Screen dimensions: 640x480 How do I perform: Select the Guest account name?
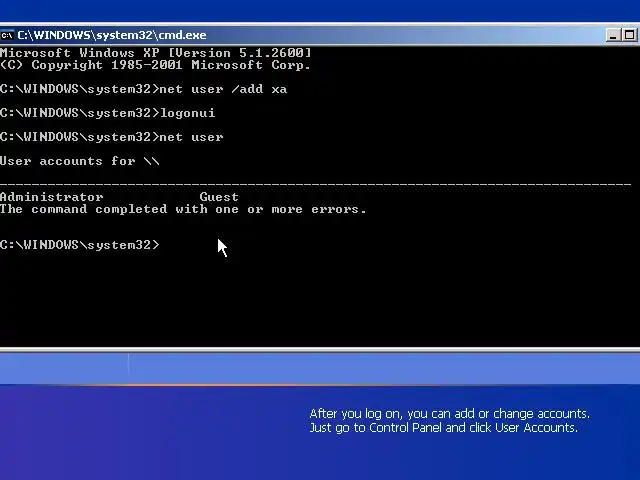(219, 197)
